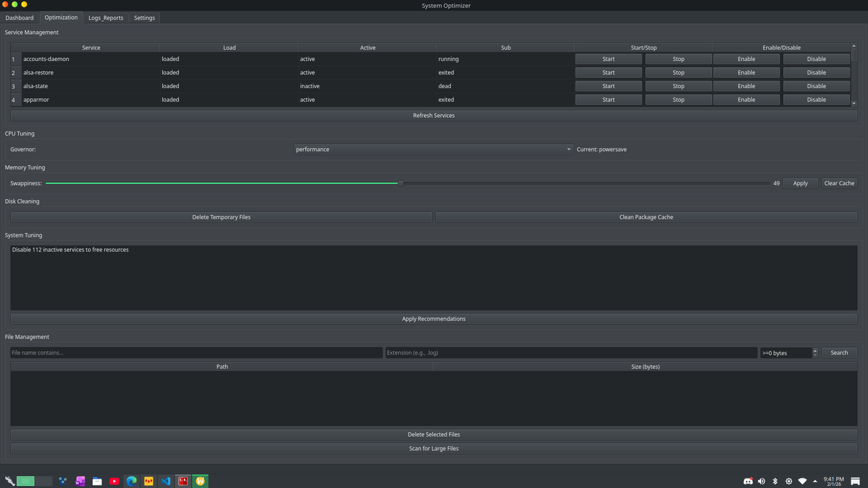Click the brightness gear icon in tray

point(789,481)
